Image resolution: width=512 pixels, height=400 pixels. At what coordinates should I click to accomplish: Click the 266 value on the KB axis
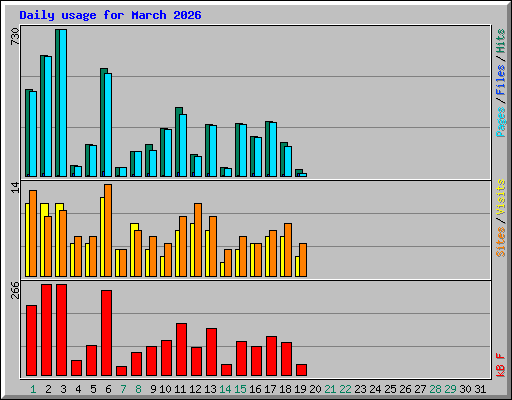click(15, 290)
